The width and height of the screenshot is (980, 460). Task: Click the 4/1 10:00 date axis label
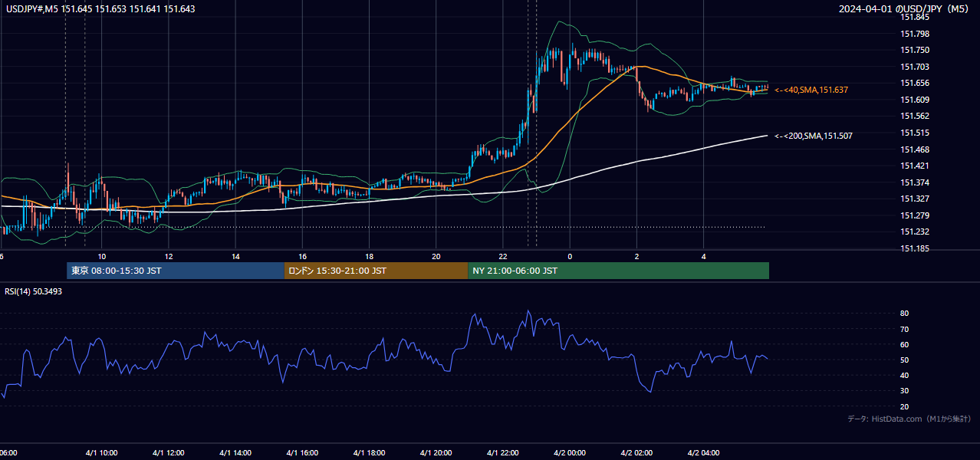point(102,453)
